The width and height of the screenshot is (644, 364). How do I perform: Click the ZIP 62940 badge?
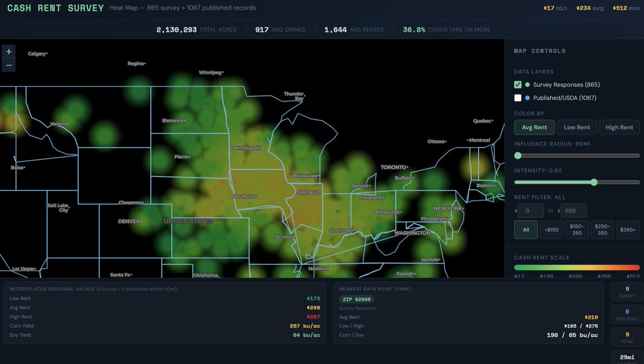click(x=356, y=299)
